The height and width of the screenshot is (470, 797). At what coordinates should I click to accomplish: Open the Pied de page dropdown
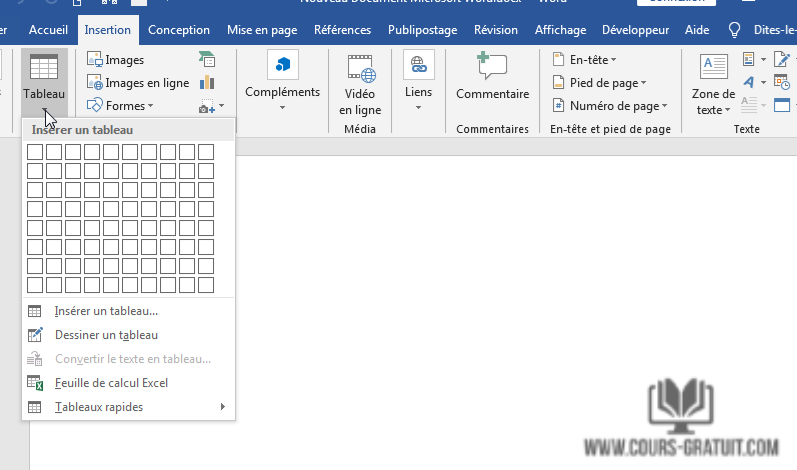[x=600, y=83]
